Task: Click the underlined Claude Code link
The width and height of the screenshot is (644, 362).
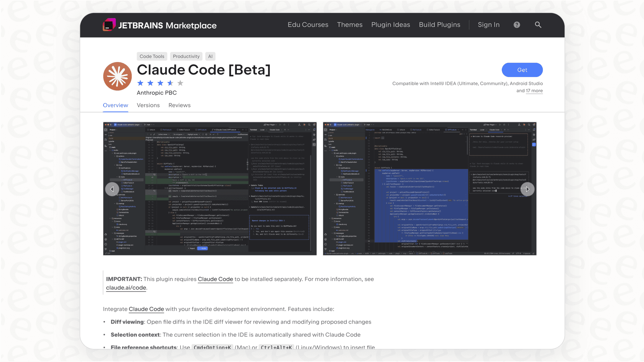Action: (x=215, y=279)
